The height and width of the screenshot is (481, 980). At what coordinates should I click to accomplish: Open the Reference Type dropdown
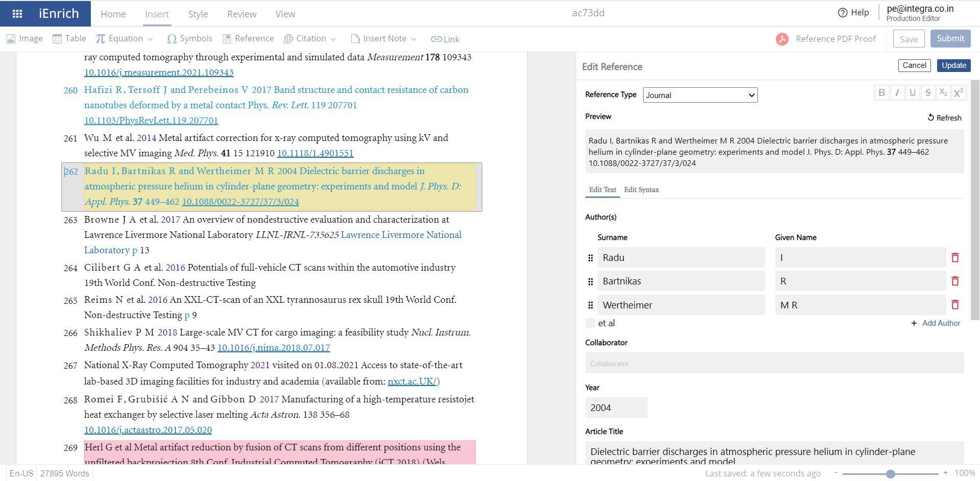point(700,95)
